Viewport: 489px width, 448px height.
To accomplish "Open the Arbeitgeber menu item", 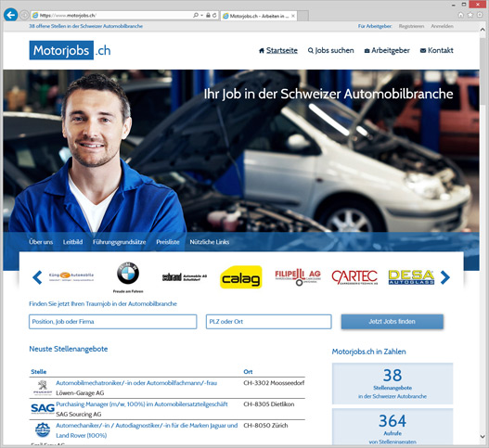I will point(387,50).
